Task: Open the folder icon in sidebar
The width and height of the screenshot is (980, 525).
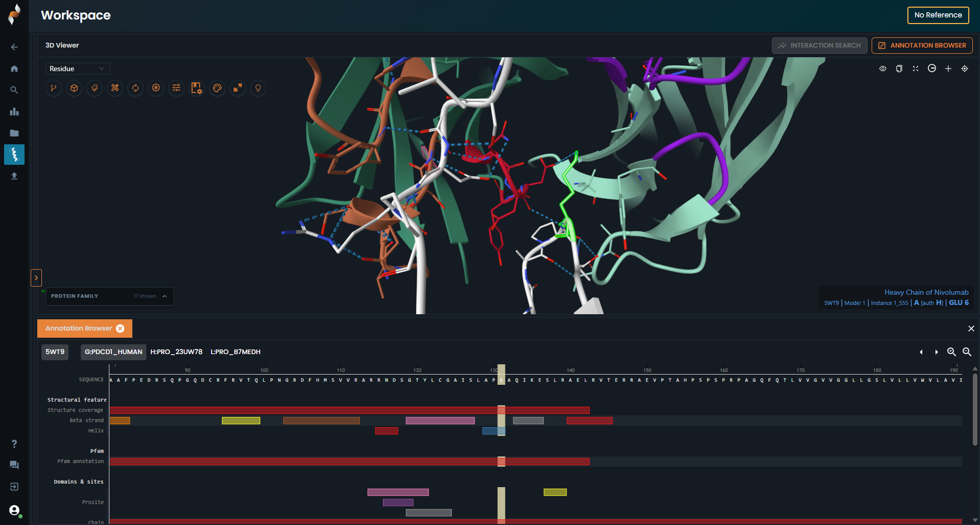Action: tap(14, 133)
